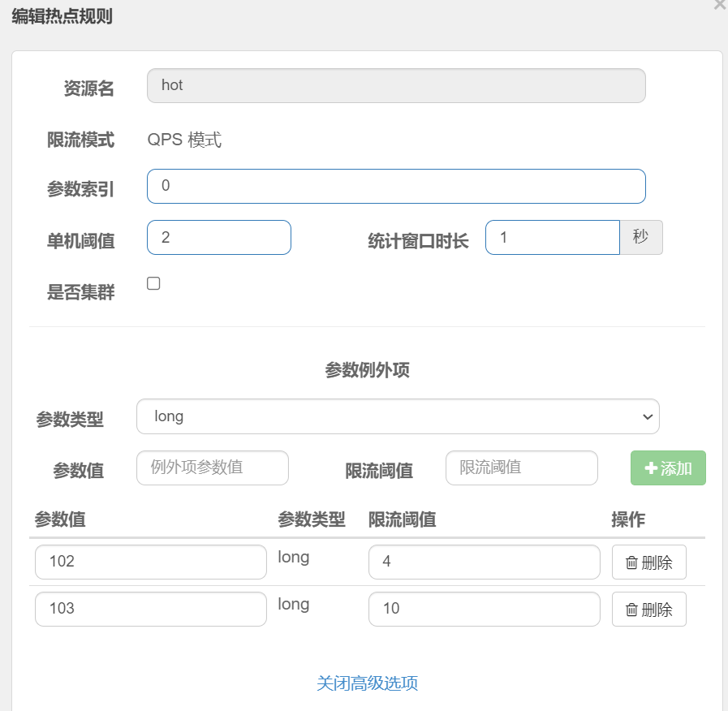Click the 参数类型 column header in table
This screenshot has width=728, height=711.
(x=312, y=519)
